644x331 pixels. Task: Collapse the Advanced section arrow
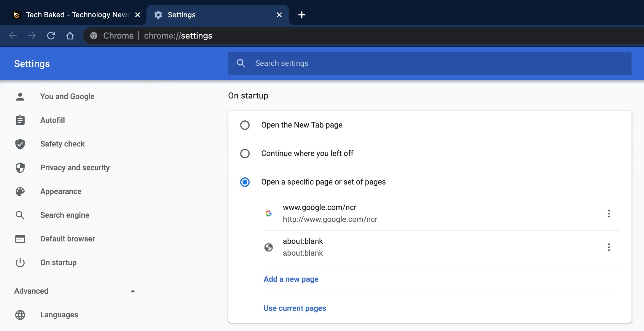tap(133, 291)
